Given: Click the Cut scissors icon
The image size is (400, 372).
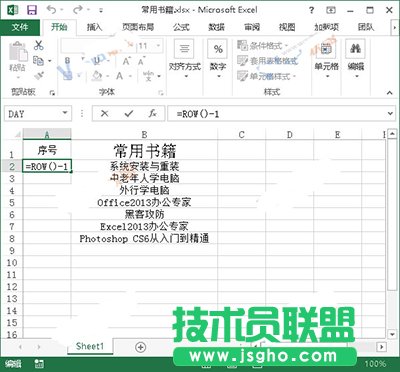Looking at the screenshot, I should 39,45.
